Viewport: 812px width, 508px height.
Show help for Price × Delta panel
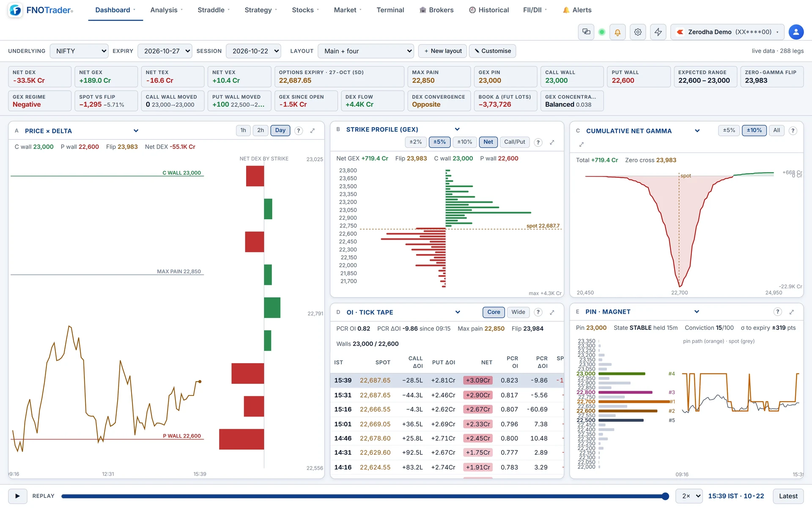click(299, 131)
